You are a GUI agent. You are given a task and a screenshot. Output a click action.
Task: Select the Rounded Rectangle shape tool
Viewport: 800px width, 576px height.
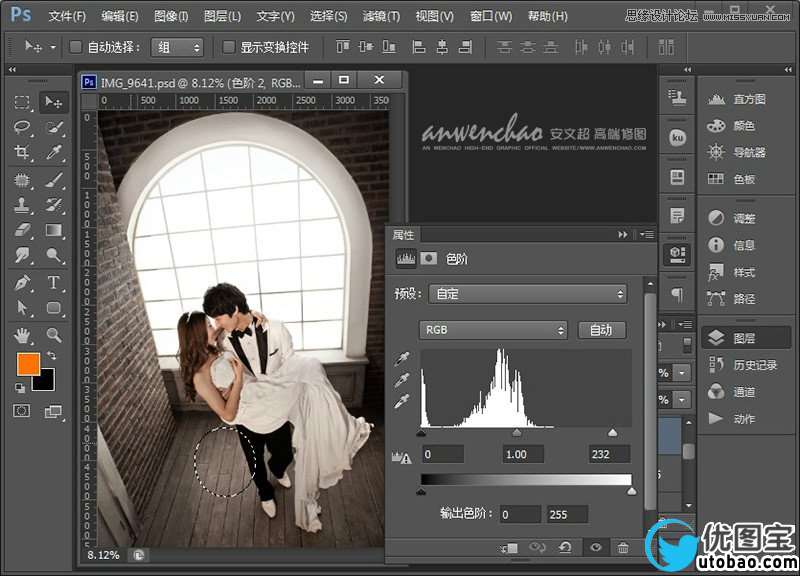click(x=54, y=308)
